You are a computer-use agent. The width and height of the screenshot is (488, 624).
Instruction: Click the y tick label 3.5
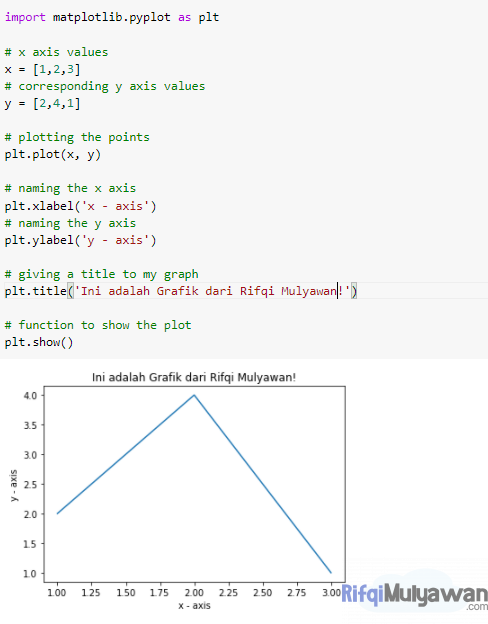point(30,425)
